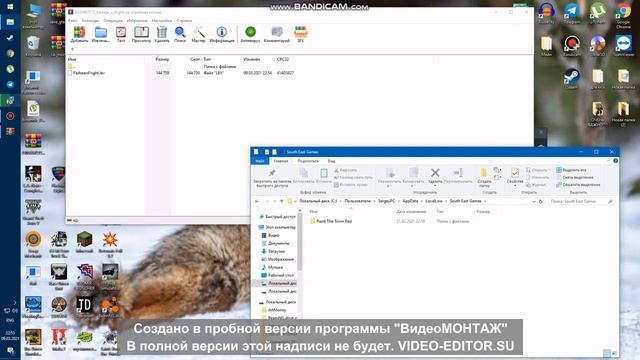Sort WinRAR list by Изменён column
Screen dimensions: 640x360
click(252, 59)
